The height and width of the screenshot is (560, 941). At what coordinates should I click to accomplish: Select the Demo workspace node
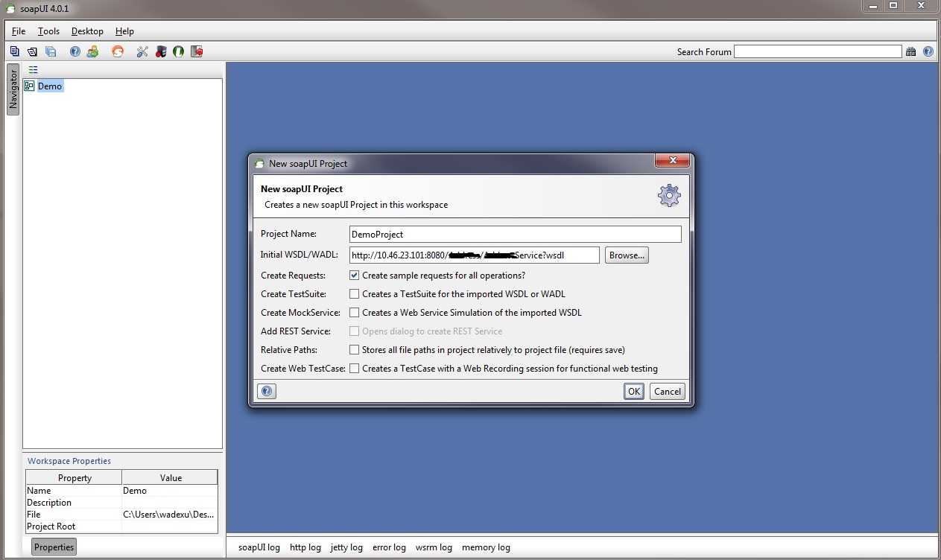[50, 86]
